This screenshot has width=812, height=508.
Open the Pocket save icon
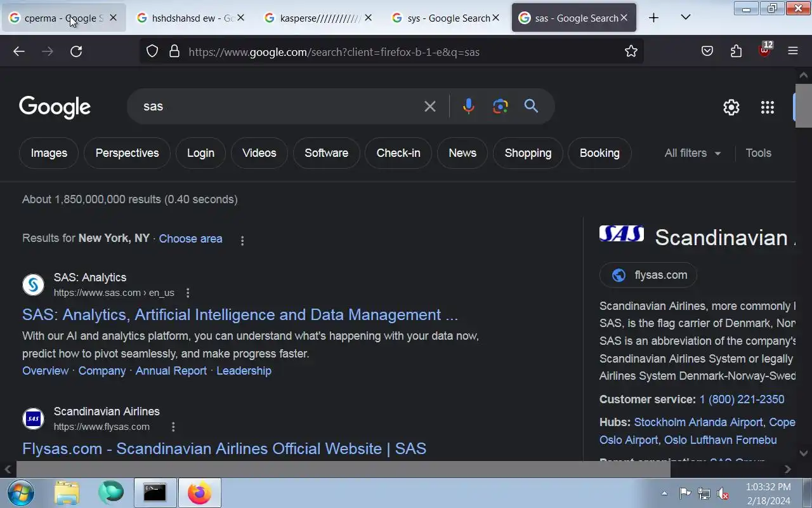click(707, 51)
